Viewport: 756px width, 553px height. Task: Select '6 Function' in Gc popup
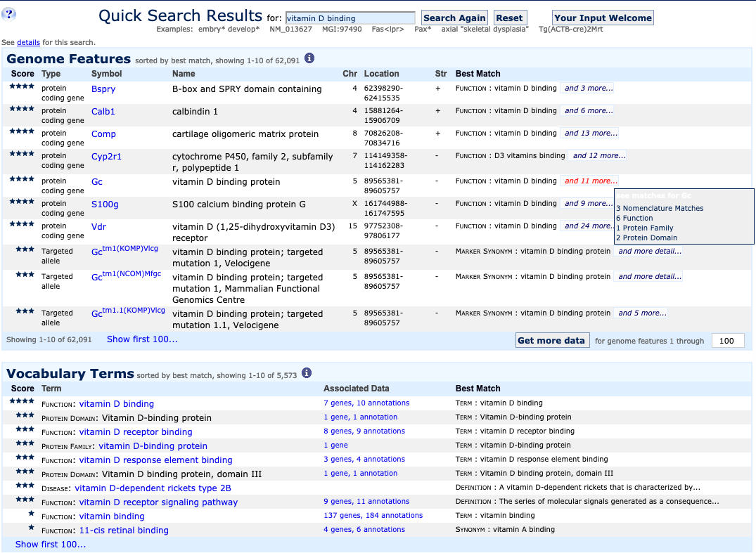coord(634,219)
